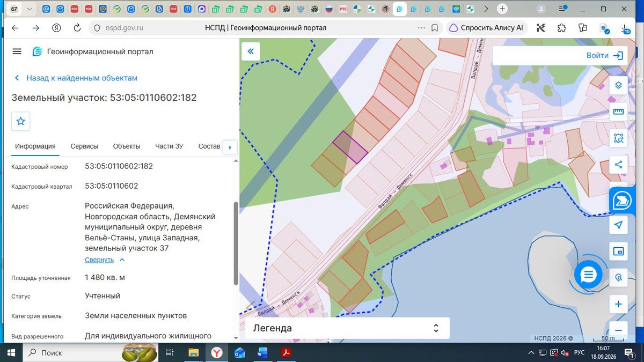Click the Свернуть link under the address
The width and height of the screenshot is (644, 362).
(x=99, y=260)
